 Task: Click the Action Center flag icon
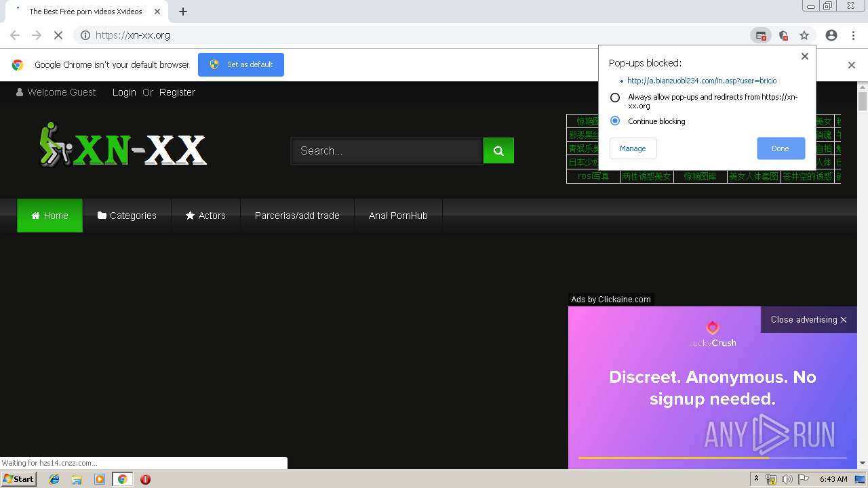point(804,479)
